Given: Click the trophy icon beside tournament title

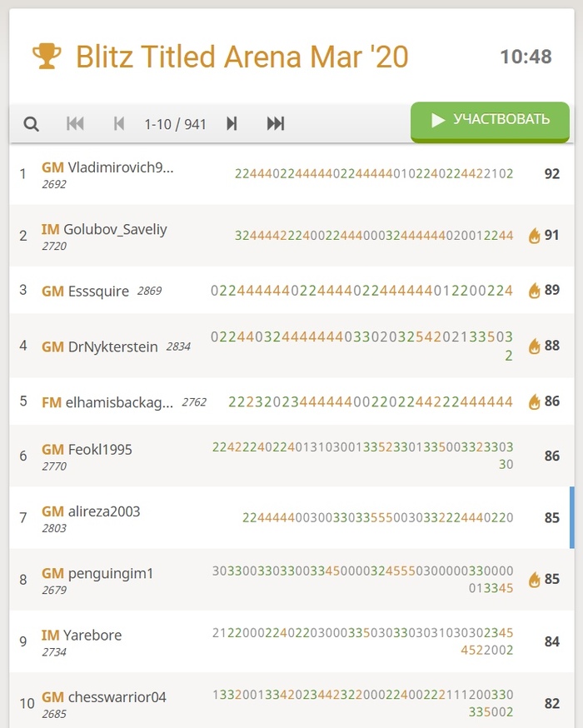Looking at the screenshot, I should click(47, 57).
